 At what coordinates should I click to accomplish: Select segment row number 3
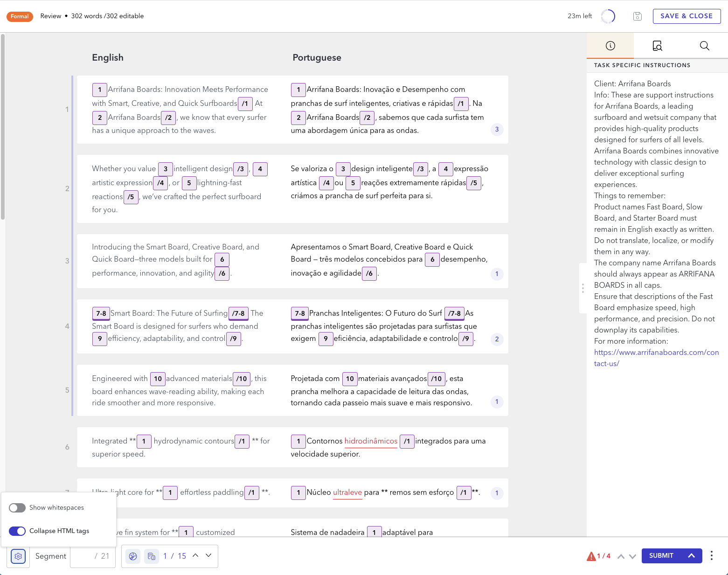point(67,261)
